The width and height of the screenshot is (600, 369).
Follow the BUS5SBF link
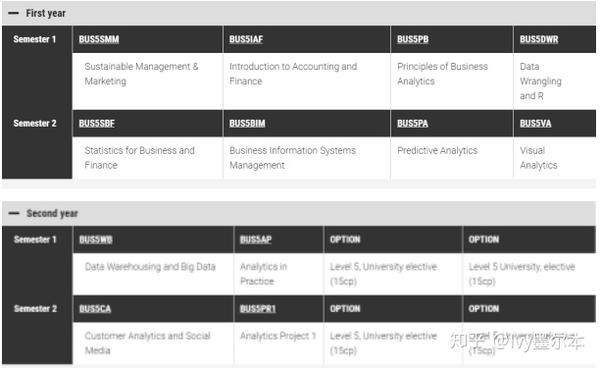[x=96, y=123]
